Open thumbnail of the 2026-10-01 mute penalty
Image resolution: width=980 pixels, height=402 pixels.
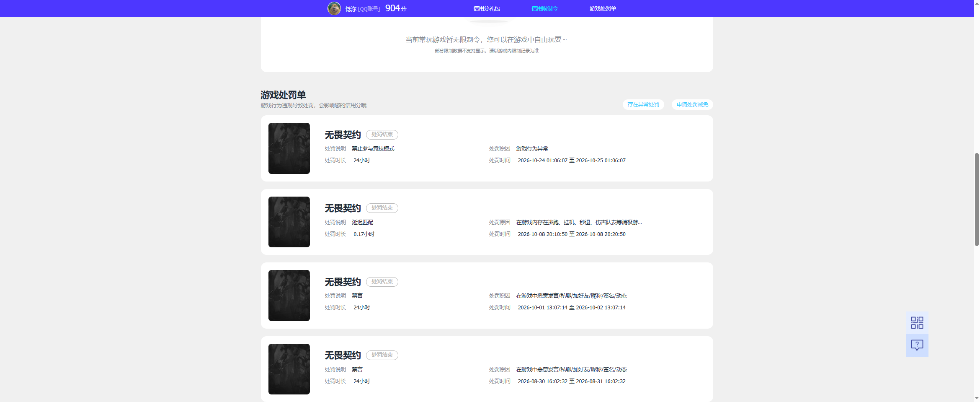click(289, 296)
